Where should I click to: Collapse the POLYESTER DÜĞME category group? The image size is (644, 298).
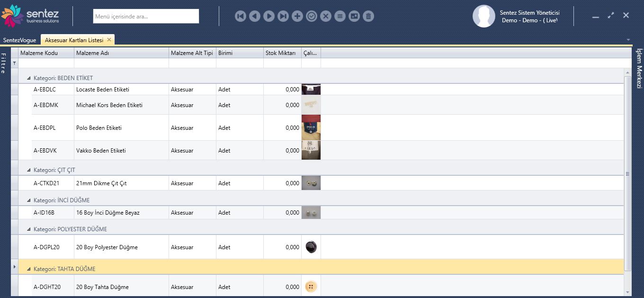coord(29,229)
